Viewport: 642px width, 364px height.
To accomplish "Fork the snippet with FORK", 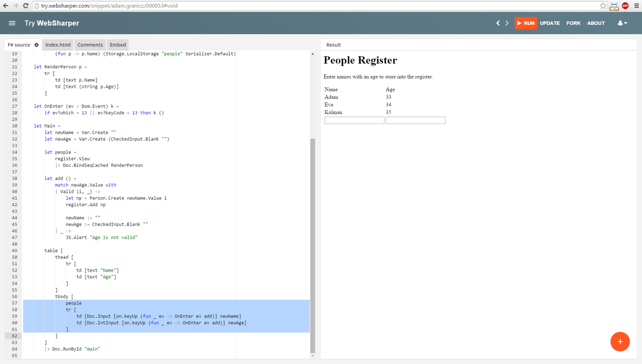I will tap(573, 23).
